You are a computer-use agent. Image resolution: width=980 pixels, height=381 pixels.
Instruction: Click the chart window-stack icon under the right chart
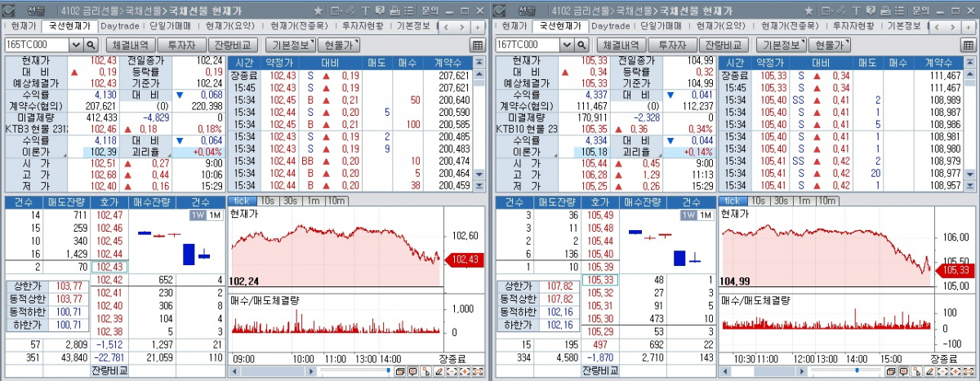click(891, 372)
